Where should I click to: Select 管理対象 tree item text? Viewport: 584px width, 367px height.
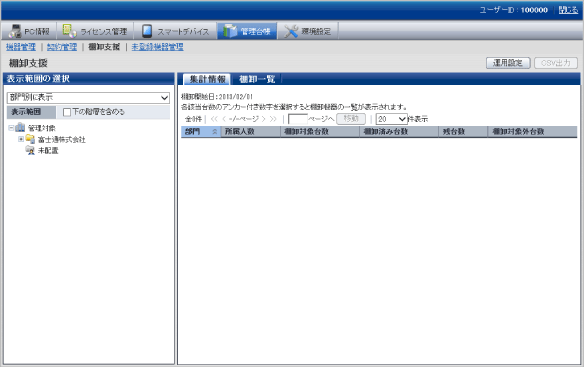pyautogui.click(x=42, y=128)
